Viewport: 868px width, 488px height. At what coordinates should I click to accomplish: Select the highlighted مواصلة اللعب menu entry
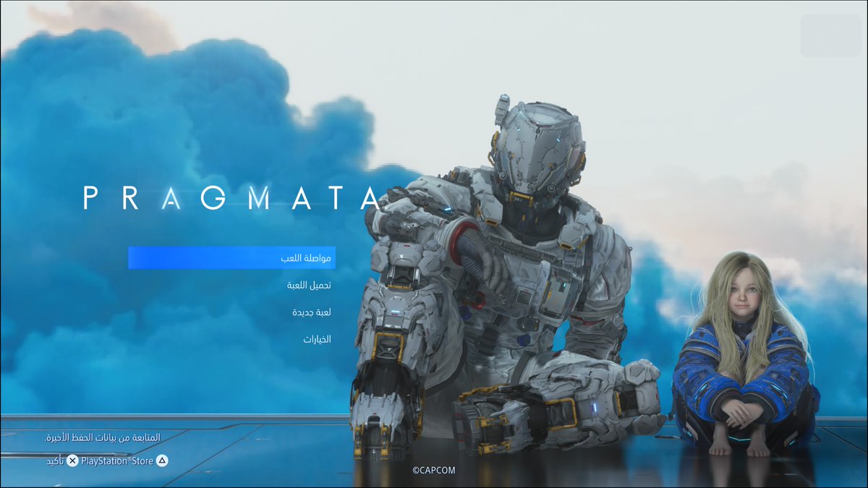[231, 258]
